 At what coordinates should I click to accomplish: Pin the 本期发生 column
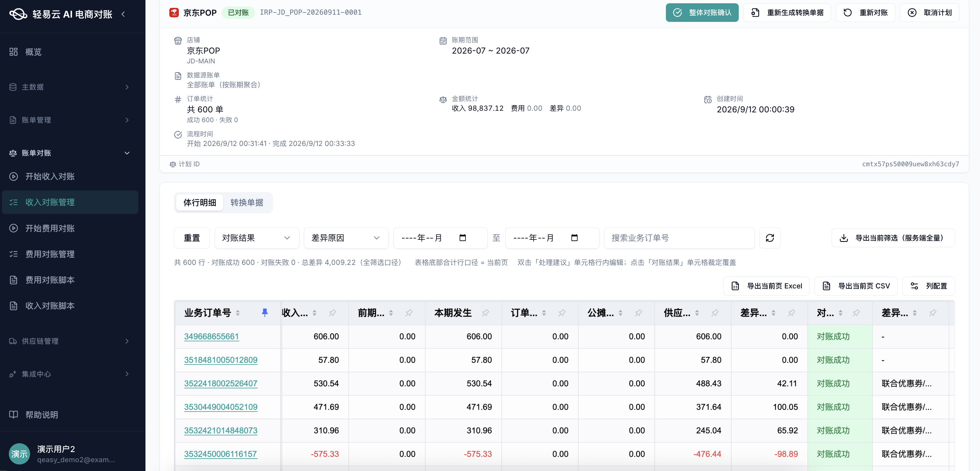coord(485,313)
